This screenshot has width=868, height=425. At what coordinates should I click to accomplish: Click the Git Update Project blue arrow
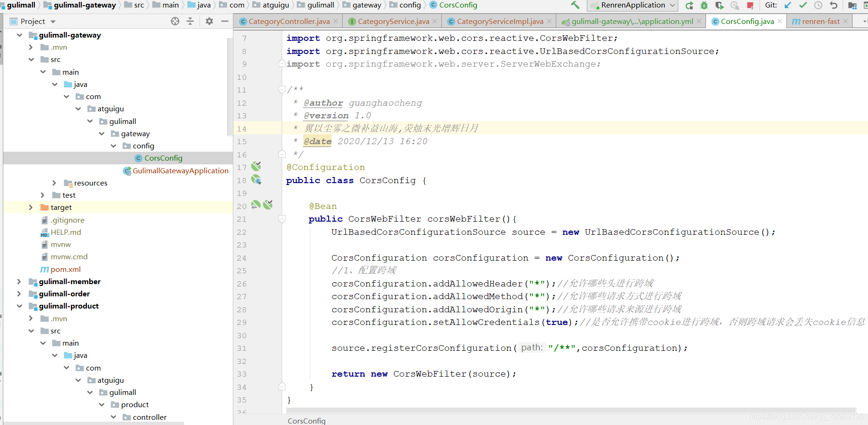click(788, 5)
